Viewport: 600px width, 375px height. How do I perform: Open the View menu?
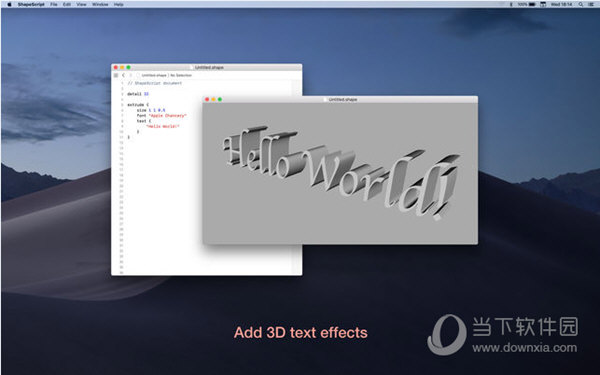coord(81,4)
